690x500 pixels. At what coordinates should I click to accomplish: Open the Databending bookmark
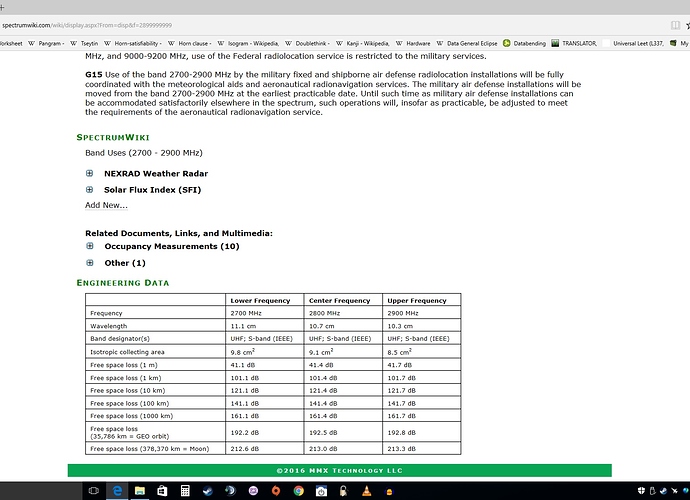tap(529, 43)
